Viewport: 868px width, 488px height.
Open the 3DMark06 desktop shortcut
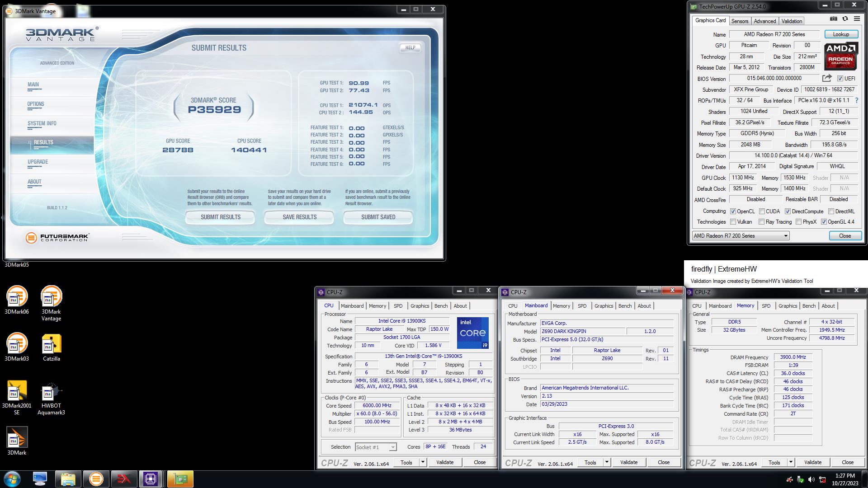coord(17,300)
